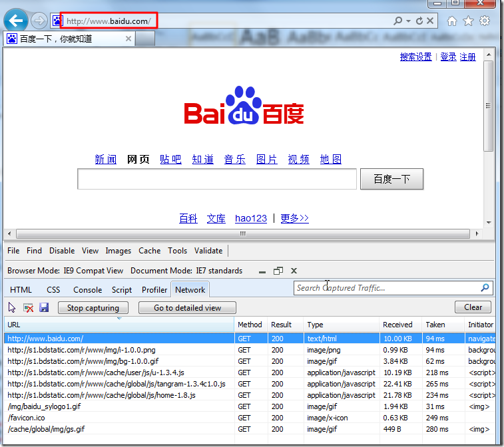Open the Browser Mode: IE9 Compat View menu
This screenshot has height=447, width=504.
65,271
